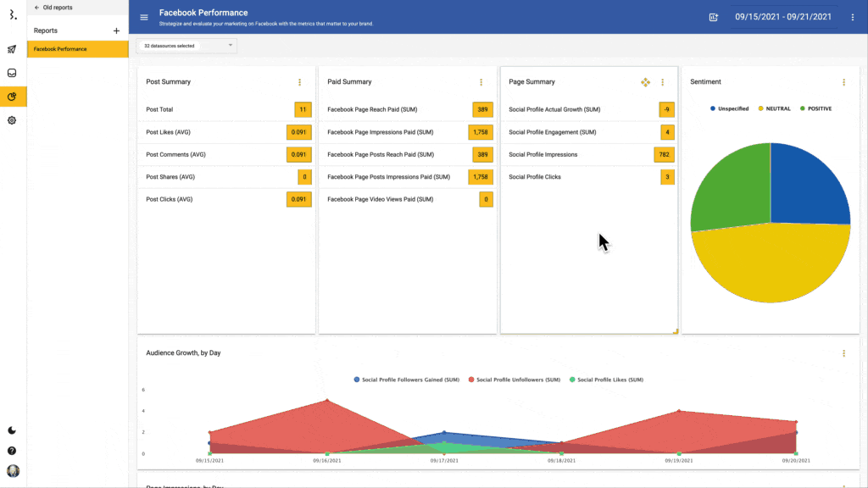Screen dimensions: 868x488
Task: Click the analytics pie chart sidebar icon
Action: (12, 97)
